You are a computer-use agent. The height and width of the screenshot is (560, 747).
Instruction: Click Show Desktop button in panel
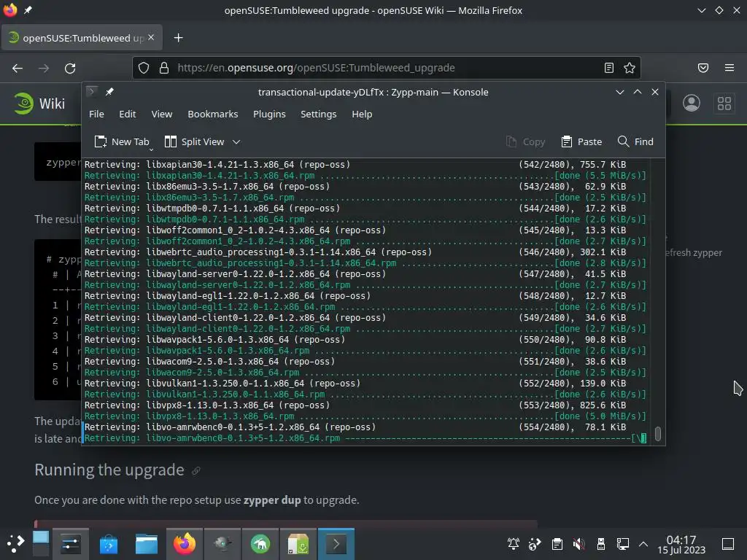[728, 544]
